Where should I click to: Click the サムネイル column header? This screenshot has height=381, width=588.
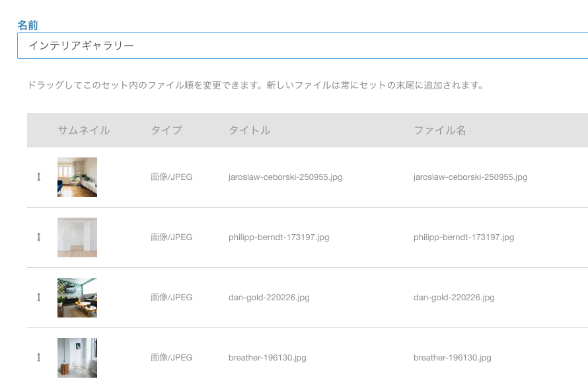click(x=84, y=130)
